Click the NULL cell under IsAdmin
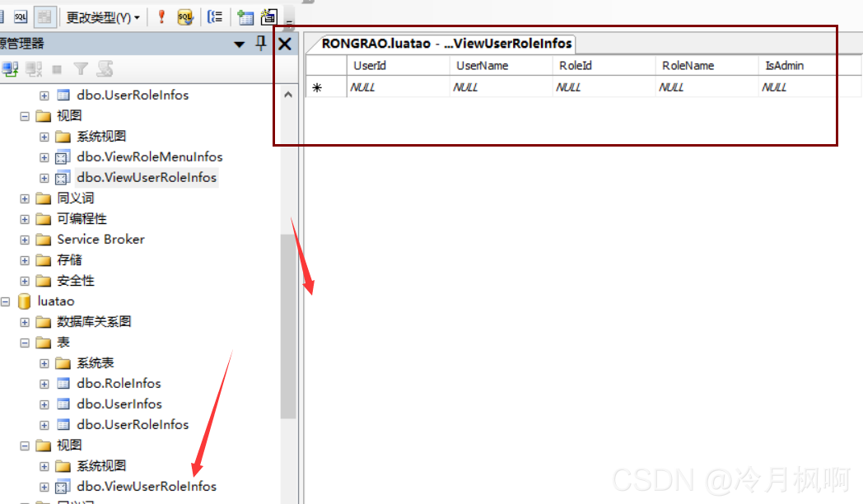The image size is (863, 504). (809, 87)
